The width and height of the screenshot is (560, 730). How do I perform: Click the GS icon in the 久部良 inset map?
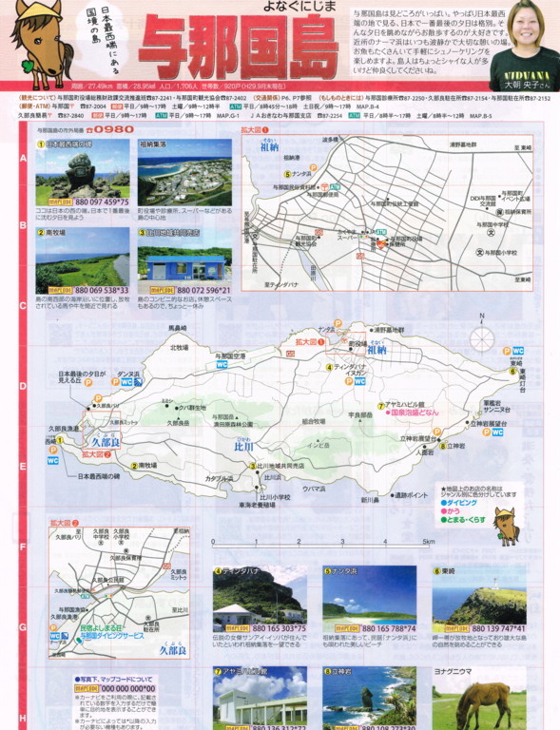[166, 567]
